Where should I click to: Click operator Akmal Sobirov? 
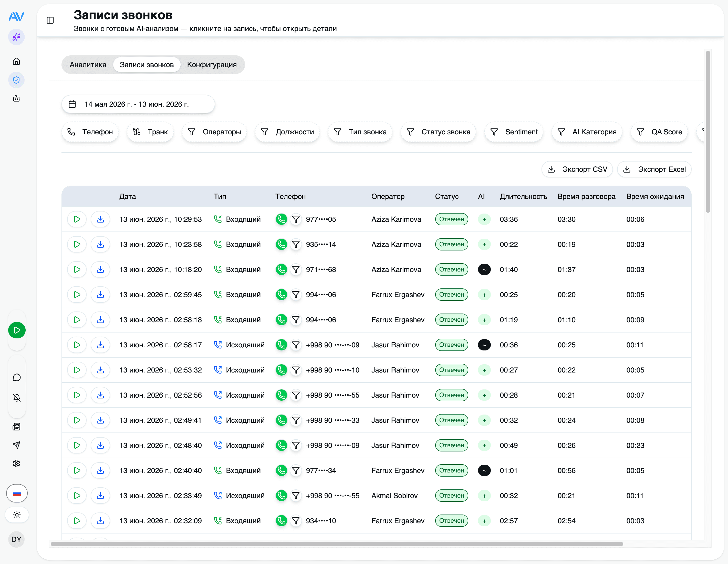394,496
